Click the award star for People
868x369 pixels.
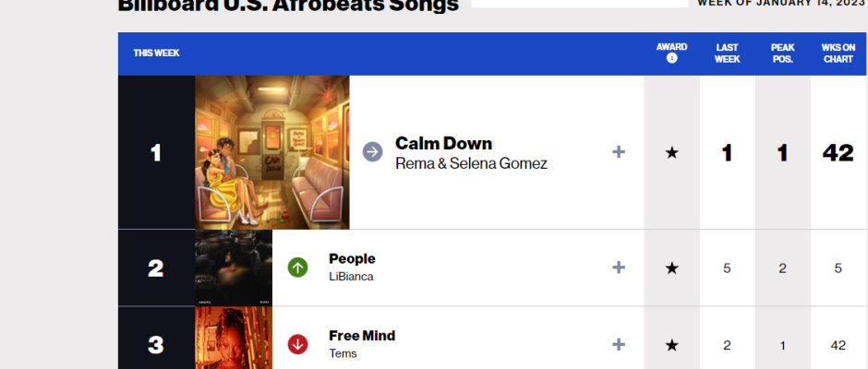671,268
